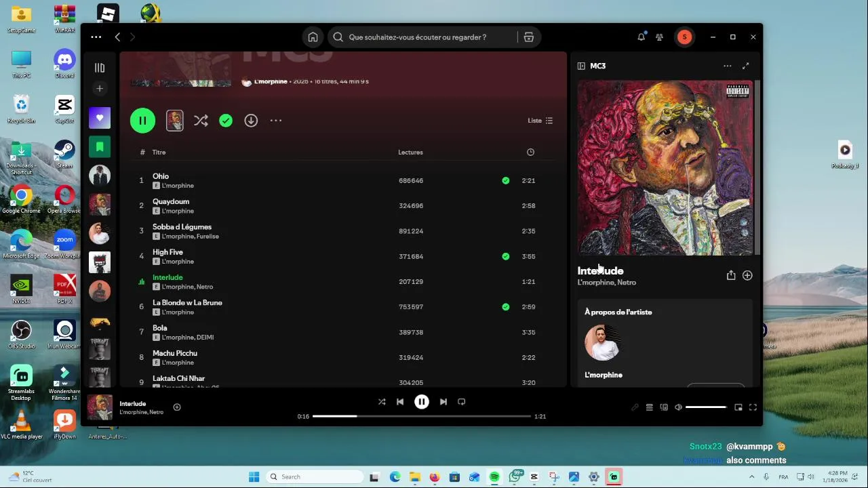Toggle album saved green checkmark
This screenshot has height=488, width=868.
(226, 121)
